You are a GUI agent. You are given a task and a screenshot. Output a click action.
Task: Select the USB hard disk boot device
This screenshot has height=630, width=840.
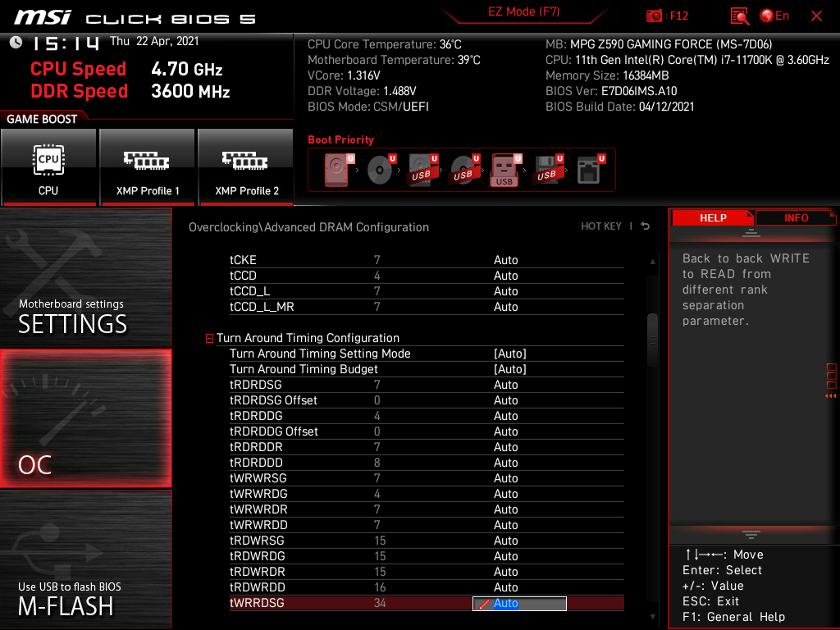pos(422,170)
